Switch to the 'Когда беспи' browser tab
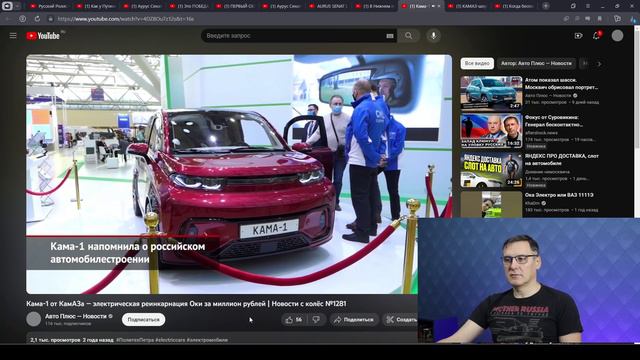The width and height of the screenshot is (640, 360). [514, 6]
